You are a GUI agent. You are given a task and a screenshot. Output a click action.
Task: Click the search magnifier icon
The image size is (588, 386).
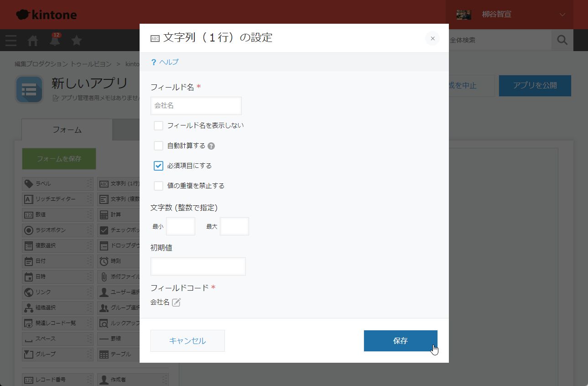point(562,40)
